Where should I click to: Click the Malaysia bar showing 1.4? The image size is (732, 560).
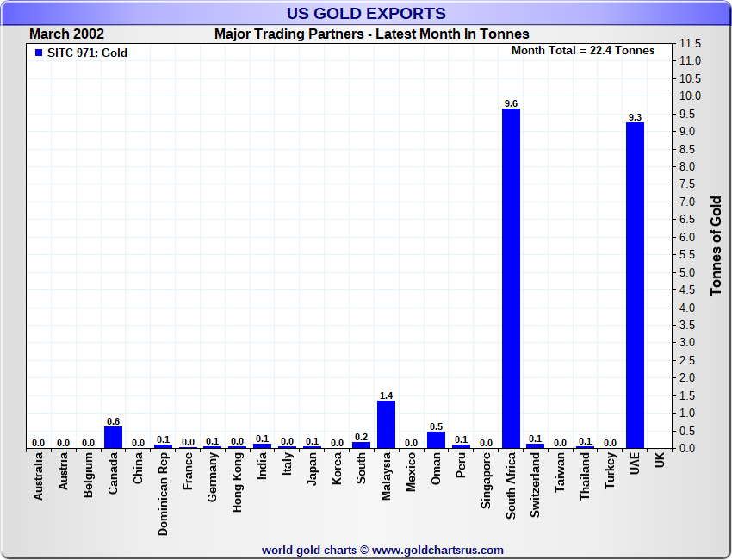(387, 424)
